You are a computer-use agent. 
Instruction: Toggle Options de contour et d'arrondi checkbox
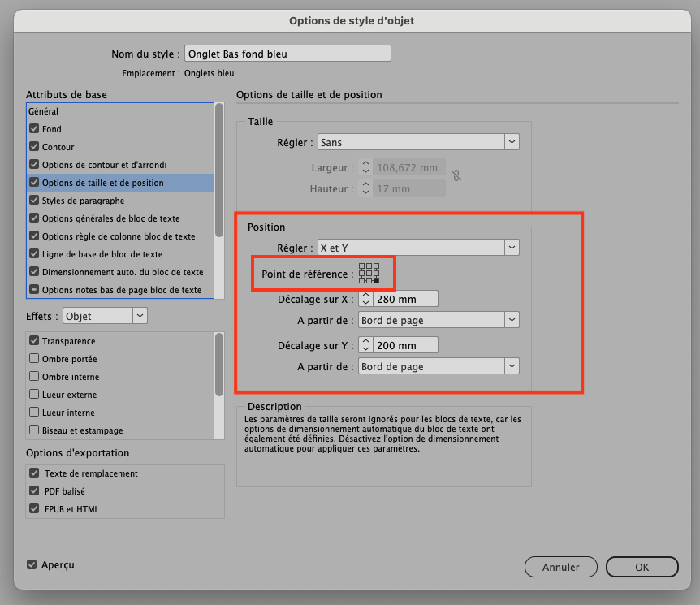(x=34, y=164)
